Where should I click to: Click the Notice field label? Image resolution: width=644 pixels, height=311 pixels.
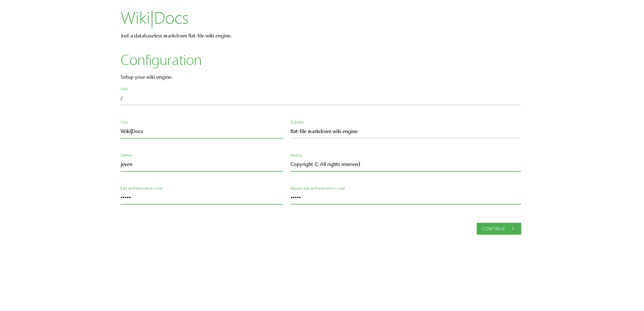pos(296,155)
